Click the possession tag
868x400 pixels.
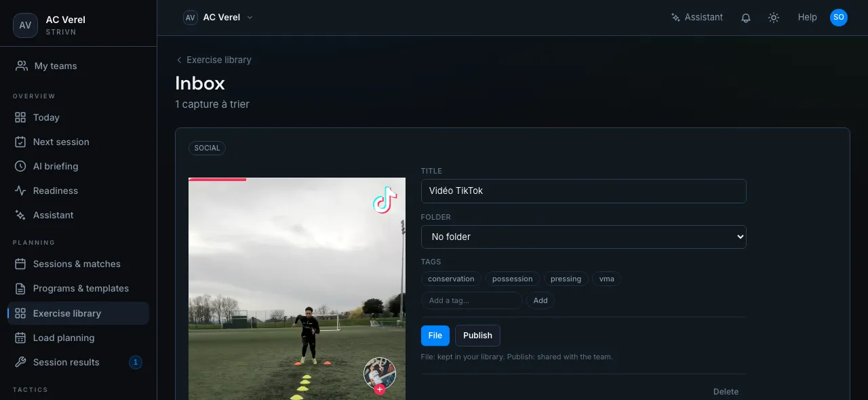(513, 279)
